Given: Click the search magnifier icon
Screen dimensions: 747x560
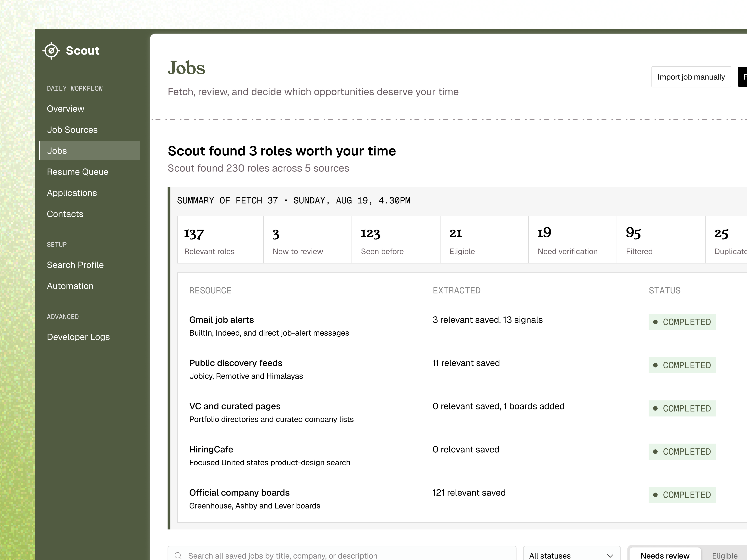Looking at the screenshot, I should 178,556.
